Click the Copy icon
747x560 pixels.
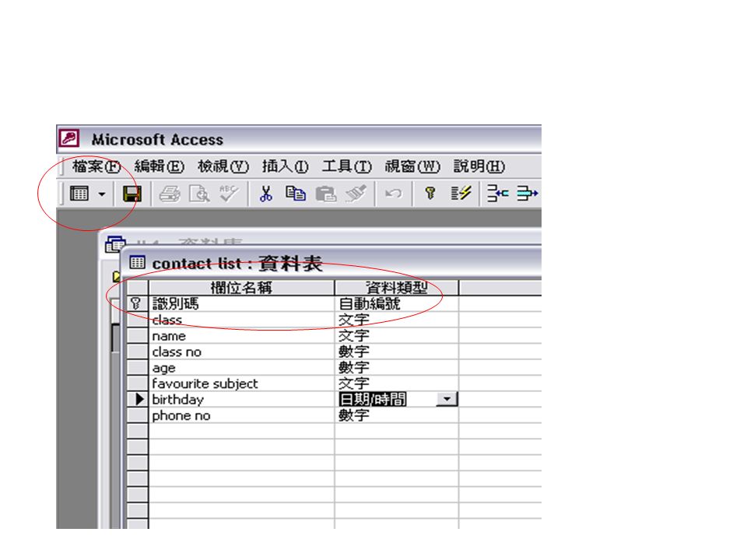[296, 194]
